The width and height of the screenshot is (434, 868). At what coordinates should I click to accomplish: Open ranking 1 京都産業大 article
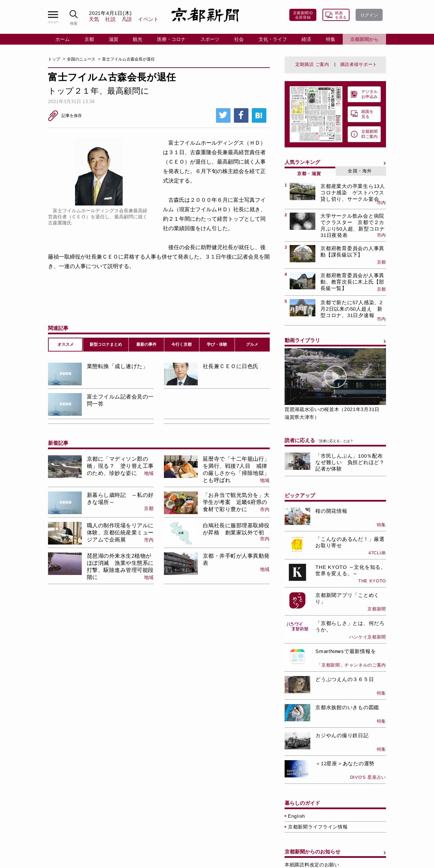352,193
